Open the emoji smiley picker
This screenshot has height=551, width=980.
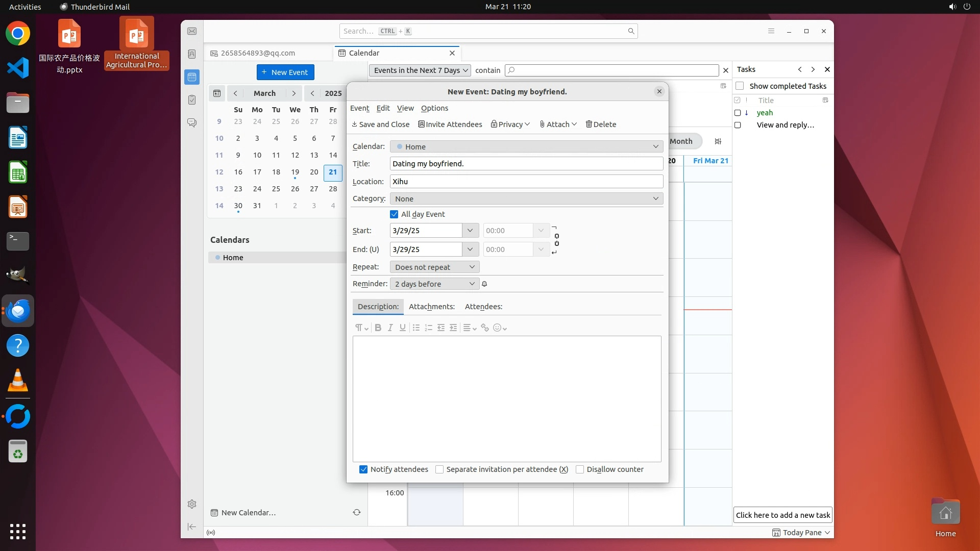[x=500, y=328]
